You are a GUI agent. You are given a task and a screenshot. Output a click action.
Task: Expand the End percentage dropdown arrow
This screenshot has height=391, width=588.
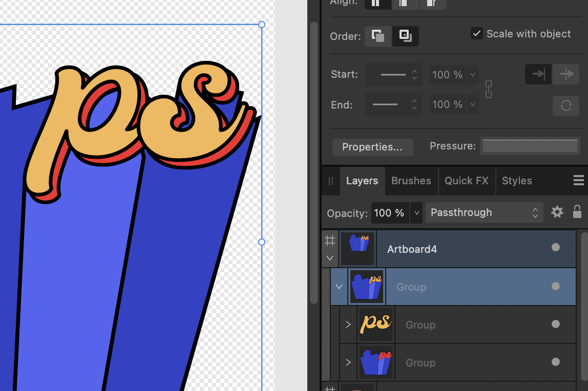coord(473,104)
